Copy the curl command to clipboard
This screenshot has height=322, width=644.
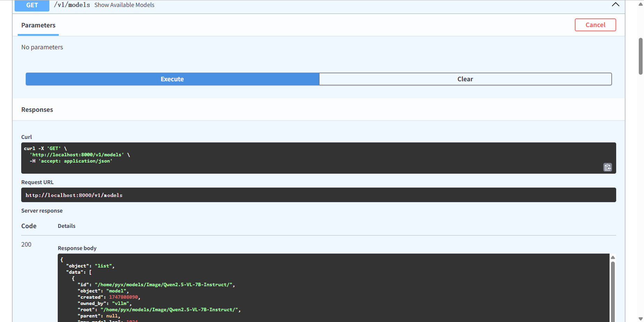[x=607, y=167]
